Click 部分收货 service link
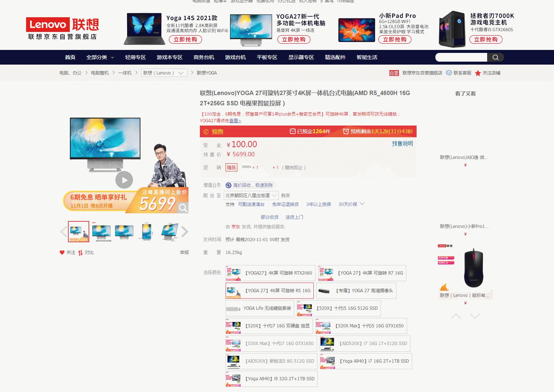 pos(270,217)
